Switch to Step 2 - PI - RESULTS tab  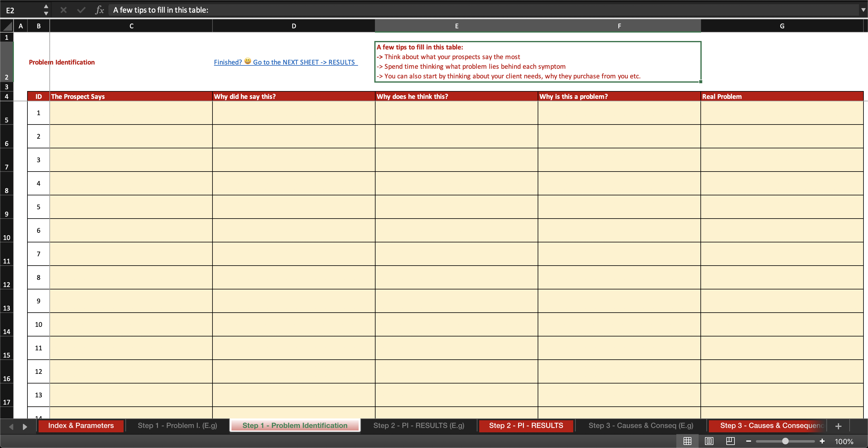coord(526,425)
